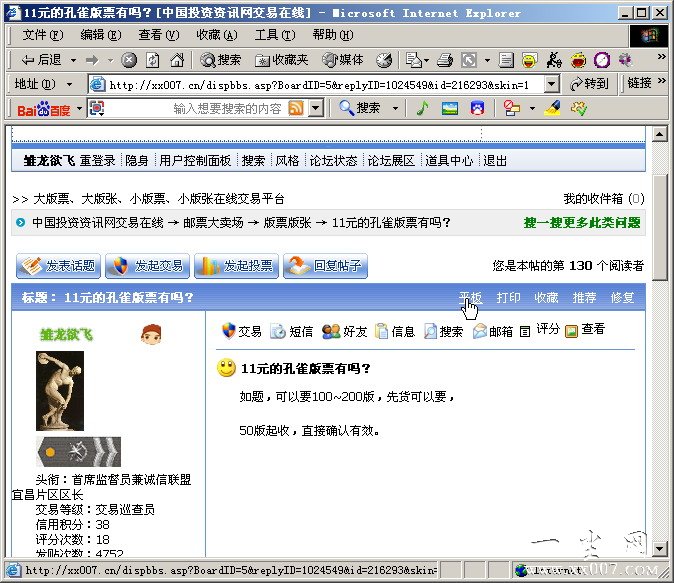Go to the Home page icon
This screenshot has height=583, width=674.
click(x=177, y=60)
